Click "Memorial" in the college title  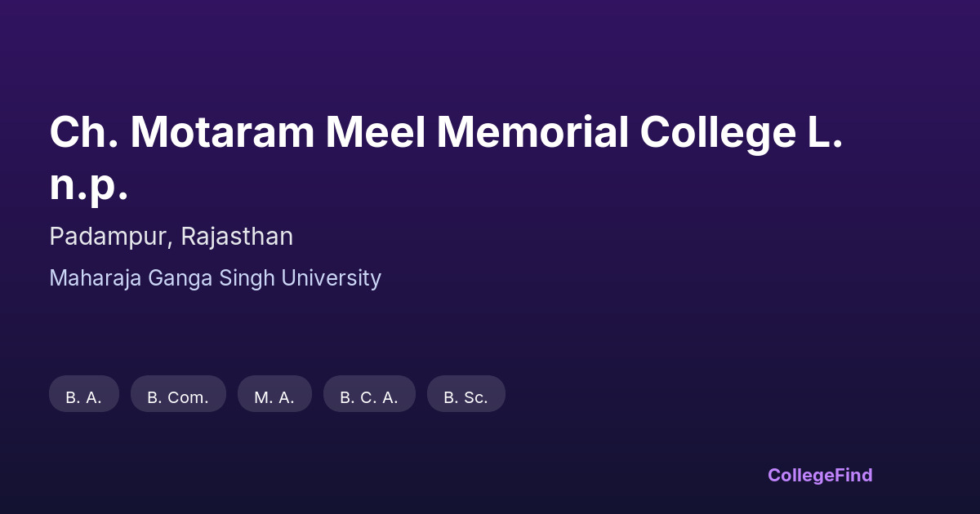[532, 132]
